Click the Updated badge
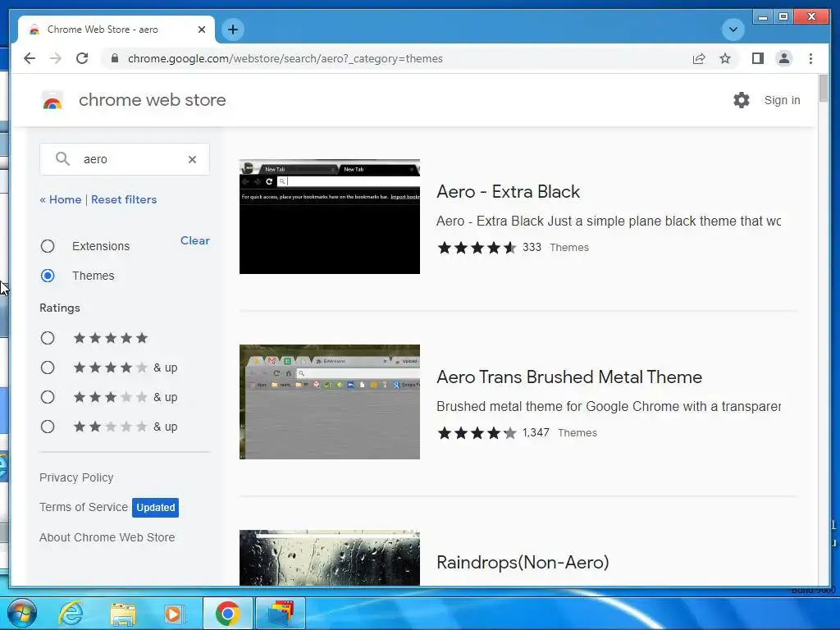The image size is (840, 630). [155, 507]
